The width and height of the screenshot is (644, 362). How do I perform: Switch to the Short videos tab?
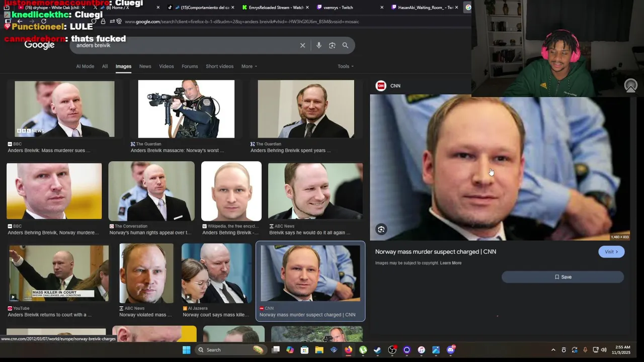tap(219, 66)
